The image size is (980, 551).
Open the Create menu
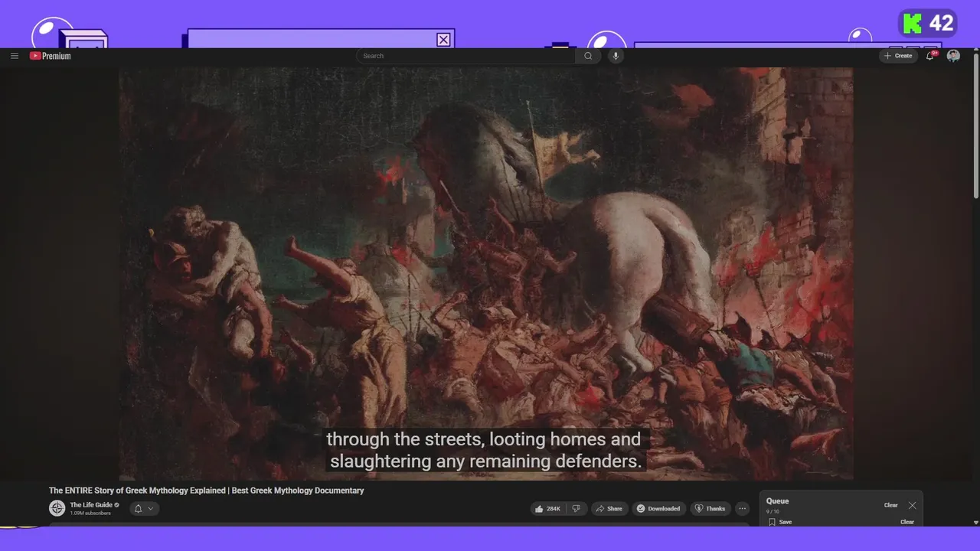tap(898, 56)
